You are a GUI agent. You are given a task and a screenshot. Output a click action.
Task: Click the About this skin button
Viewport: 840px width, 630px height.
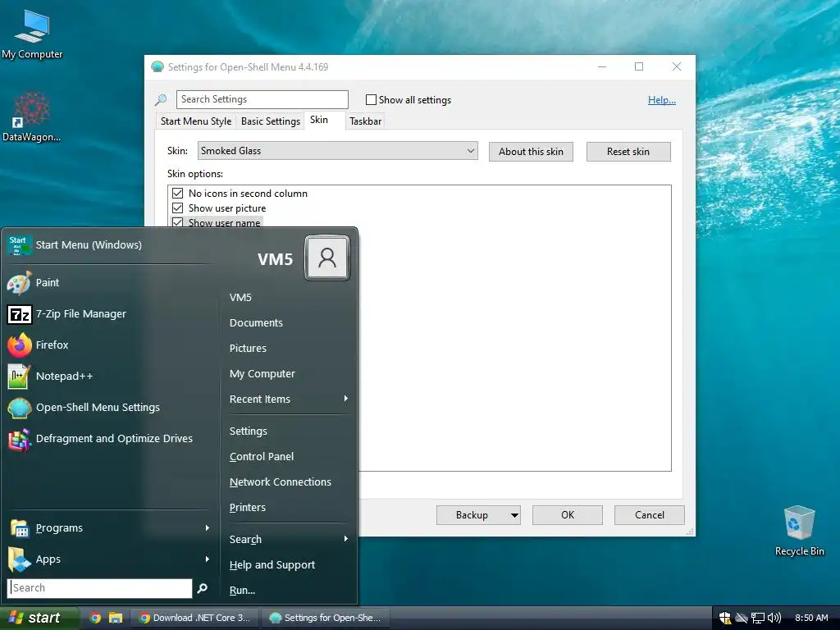(x=531, y=152)
